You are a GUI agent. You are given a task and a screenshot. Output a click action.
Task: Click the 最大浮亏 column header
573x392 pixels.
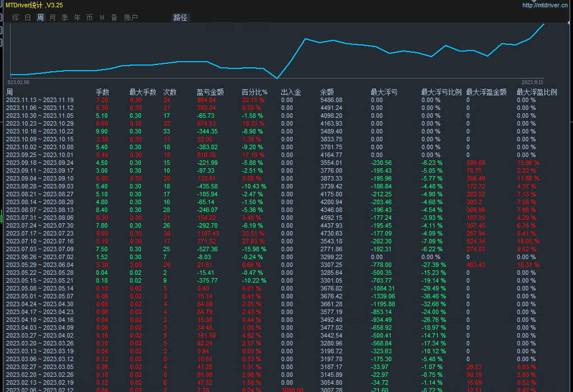[384, 92]
